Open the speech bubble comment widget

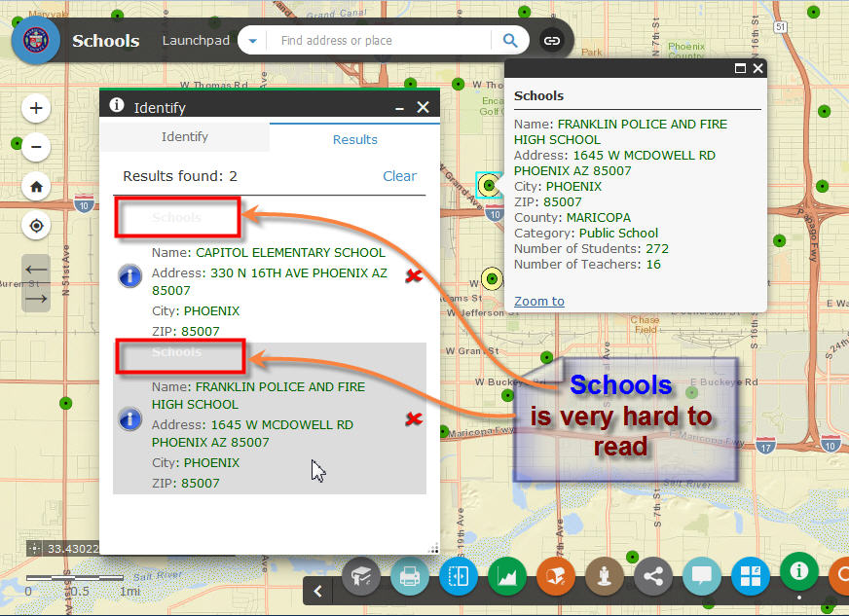(702, 576)
